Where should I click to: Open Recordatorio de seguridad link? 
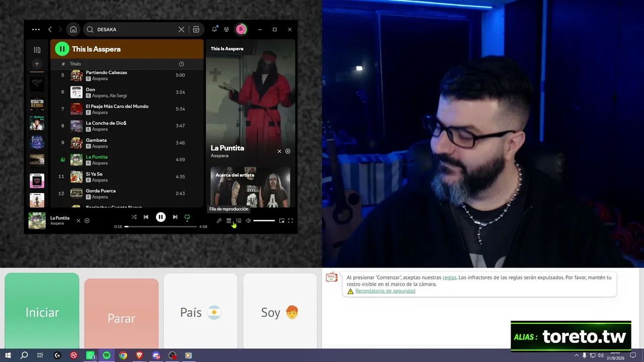pyautogui.click(x=385, y=291)
